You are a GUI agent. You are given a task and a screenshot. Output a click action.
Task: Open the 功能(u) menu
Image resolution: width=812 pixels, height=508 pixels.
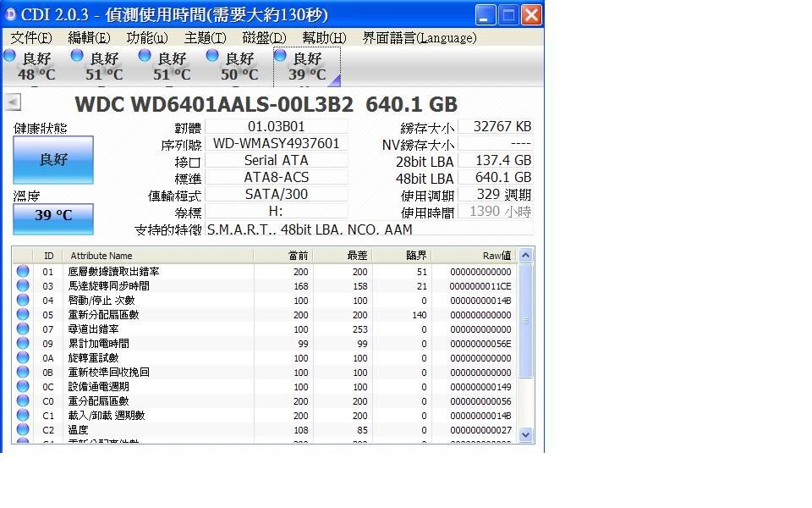147,38
